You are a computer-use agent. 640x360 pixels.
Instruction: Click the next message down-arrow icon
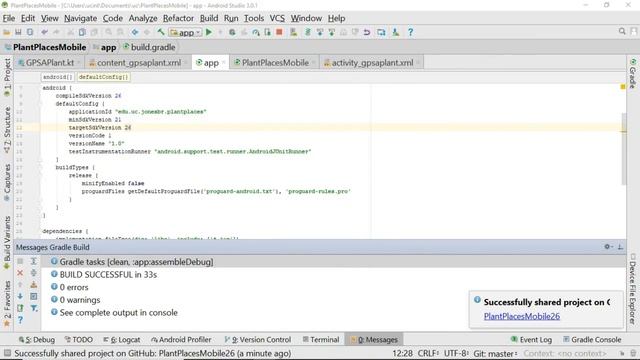tap(20, 296)
